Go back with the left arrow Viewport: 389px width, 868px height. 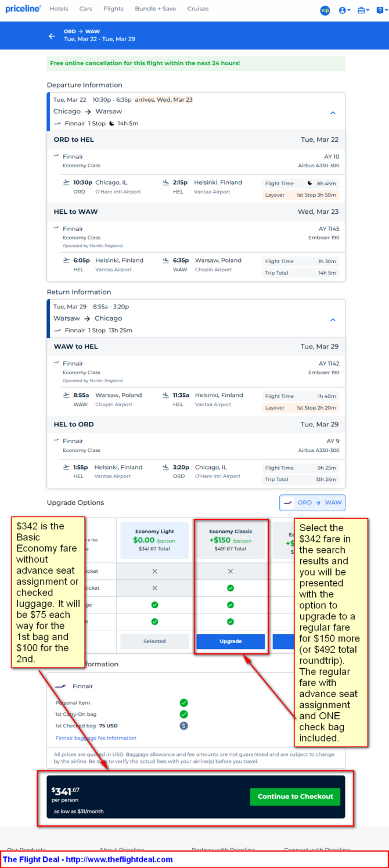coord(52,36)
